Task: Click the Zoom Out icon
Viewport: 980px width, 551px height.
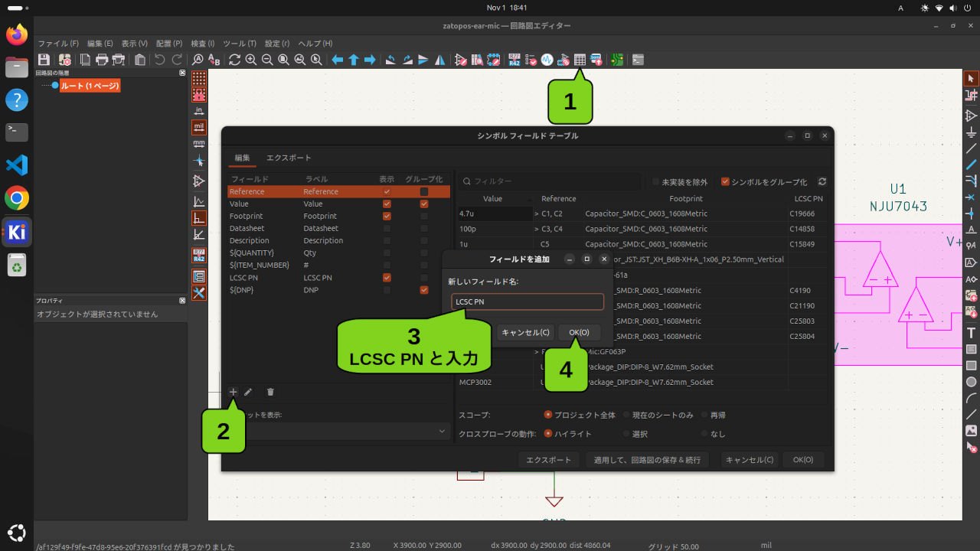Action: [x=267, y=60]
